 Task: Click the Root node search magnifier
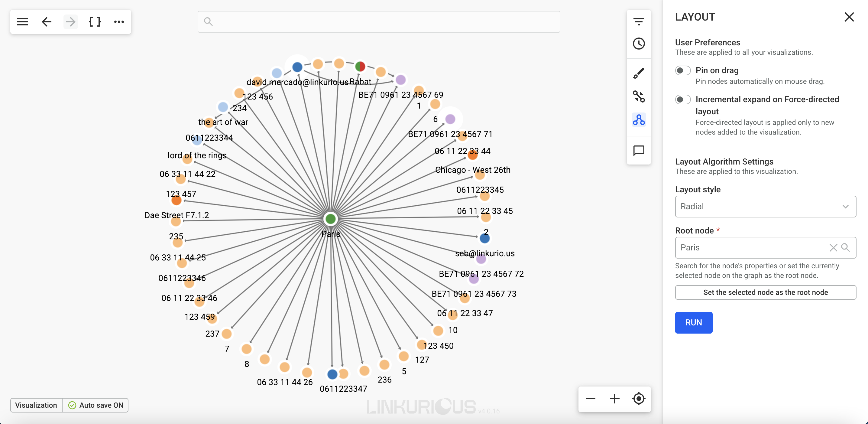(845, 248)
